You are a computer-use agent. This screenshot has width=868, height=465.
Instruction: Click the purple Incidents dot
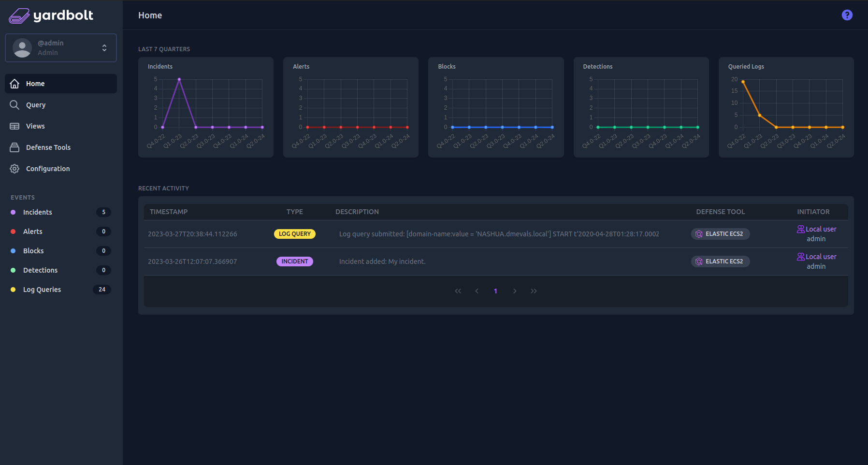pyautogui.click(x=13, y=212)
